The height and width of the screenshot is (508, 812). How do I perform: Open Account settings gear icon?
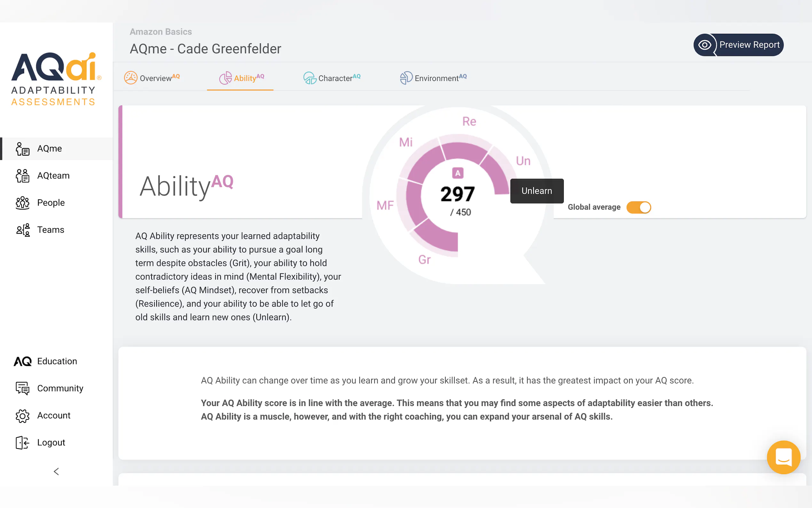point(22,416)
